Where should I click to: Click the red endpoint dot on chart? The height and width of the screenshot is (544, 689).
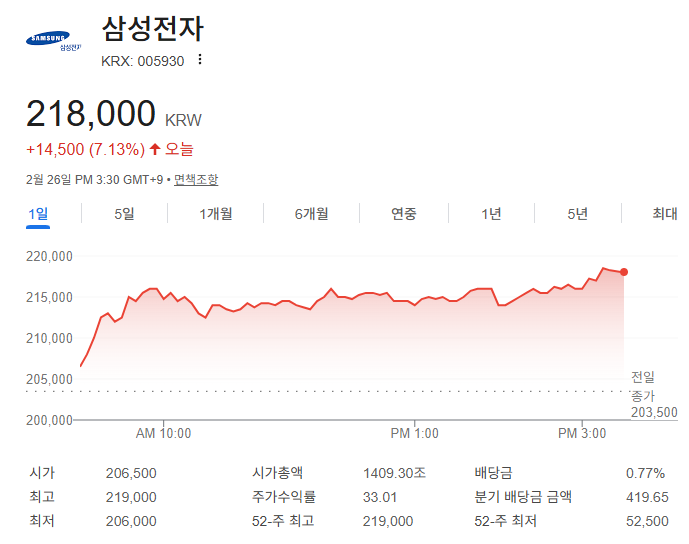(x=624, y=271)
